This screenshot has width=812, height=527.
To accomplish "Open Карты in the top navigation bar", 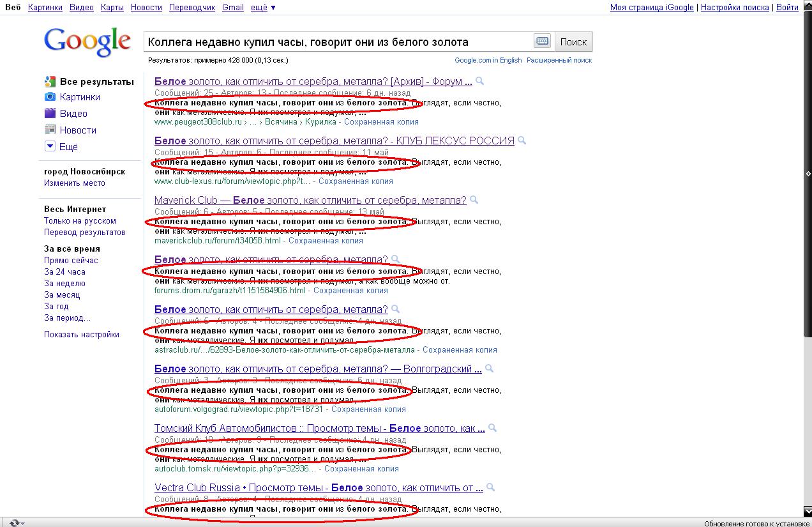I will pos(112,8).
